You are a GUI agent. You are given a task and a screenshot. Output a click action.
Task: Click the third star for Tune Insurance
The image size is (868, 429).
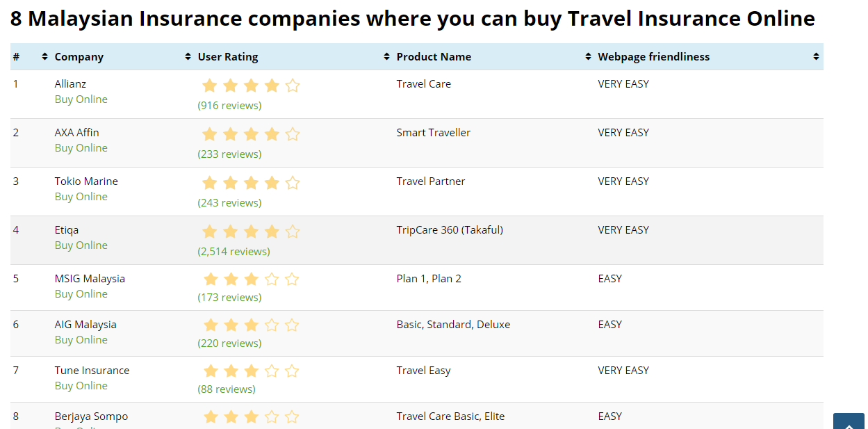tap(251, 371)
